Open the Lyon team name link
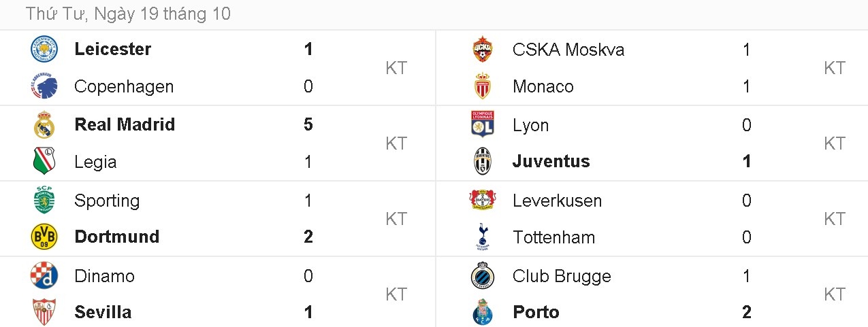This screenshot has height=327, width=868. [x=530, y=125]
